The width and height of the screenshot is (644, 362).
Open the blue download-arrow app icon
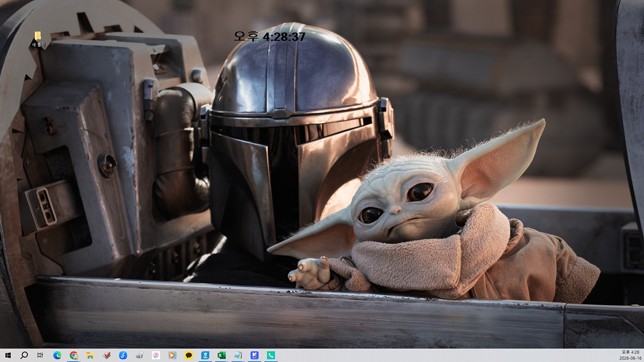click(205, 355)
